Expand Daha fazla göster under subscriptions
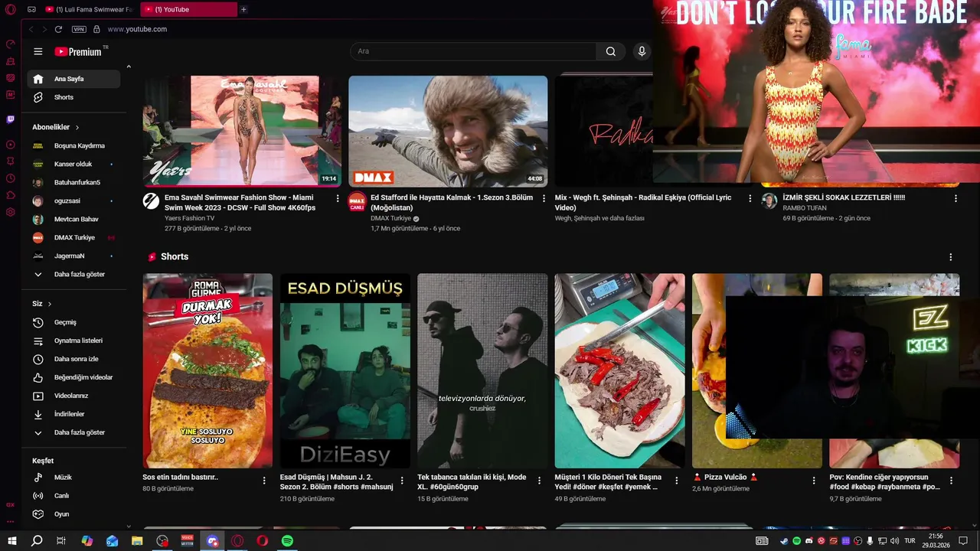Screen dimensions: 980x551 click(x=73, y=274)
